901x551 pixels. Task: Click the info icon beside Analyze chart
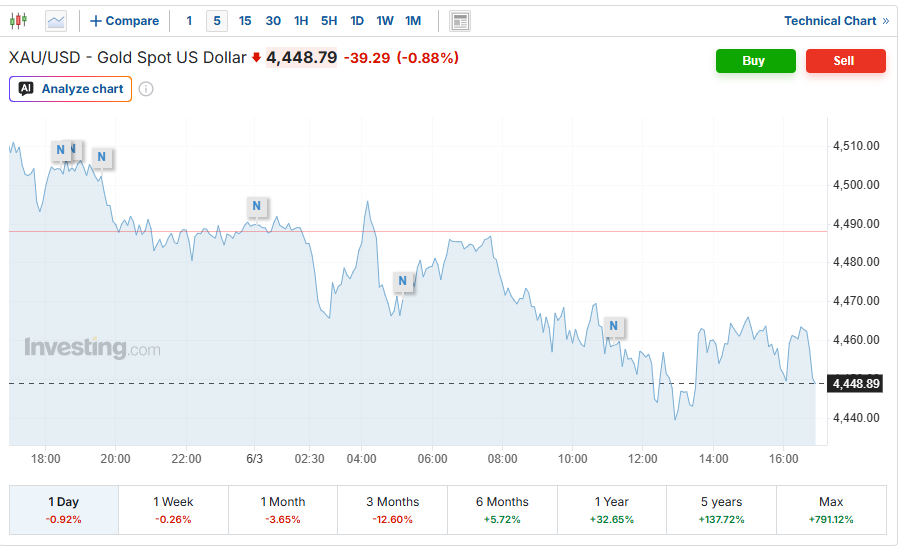click(146, 89)
